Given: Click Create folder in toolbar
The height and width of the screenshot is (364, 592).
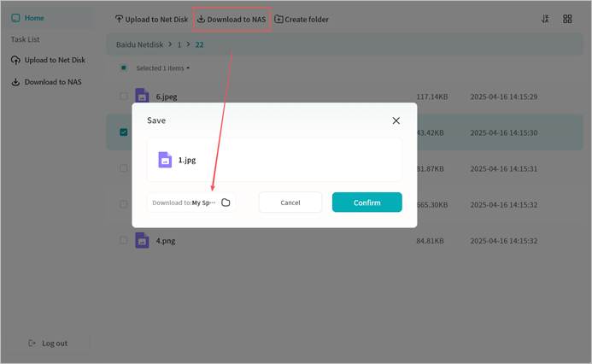Looking at the screenshot, I should pos(301,19).
